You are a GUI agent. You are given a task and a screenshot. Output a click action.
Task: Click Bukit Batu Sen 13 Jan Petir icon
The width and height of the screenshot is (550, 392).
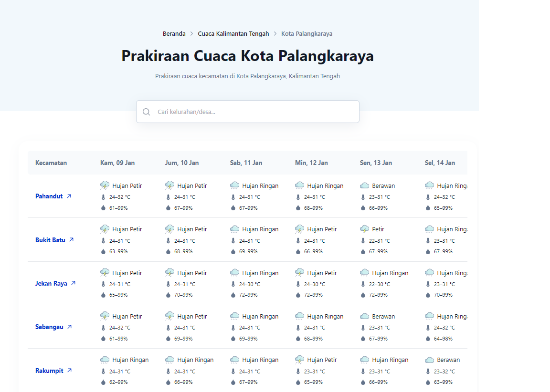pos(364,229)
